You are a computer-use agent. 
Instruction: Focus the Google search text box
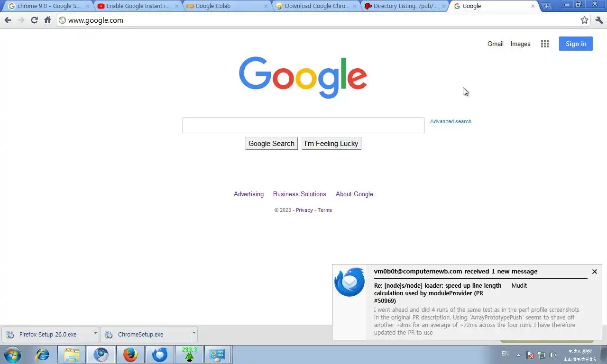point(303,125)
